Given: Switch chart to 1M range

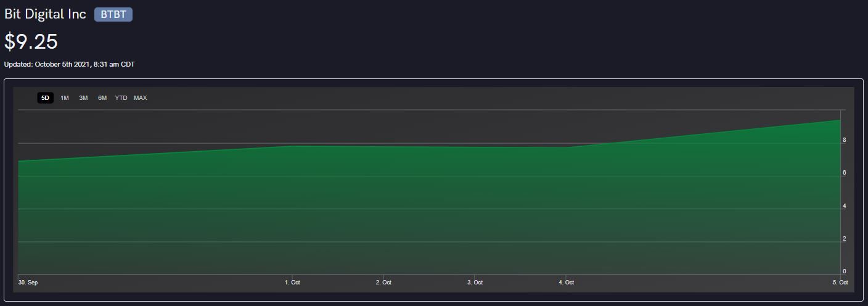Looking at the screenshot, I should [65, 98].
